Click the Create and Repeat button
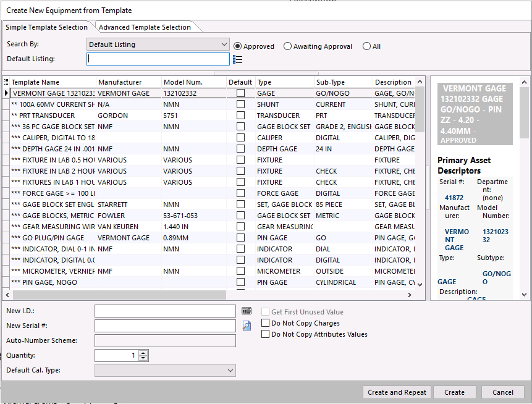Image resolution: width=532 pixels, height=404 pixels. [x=397, y=392]
